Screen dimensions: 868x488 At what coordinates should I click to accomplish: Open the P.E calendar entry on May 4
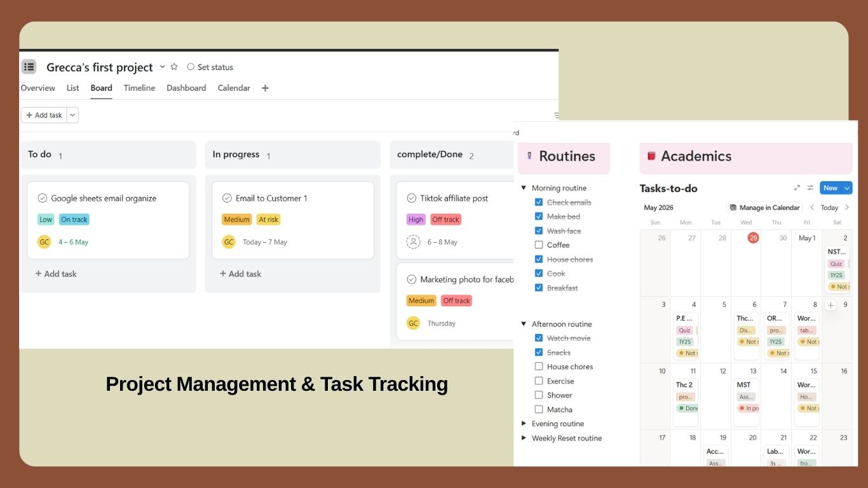tap(686, 335)
